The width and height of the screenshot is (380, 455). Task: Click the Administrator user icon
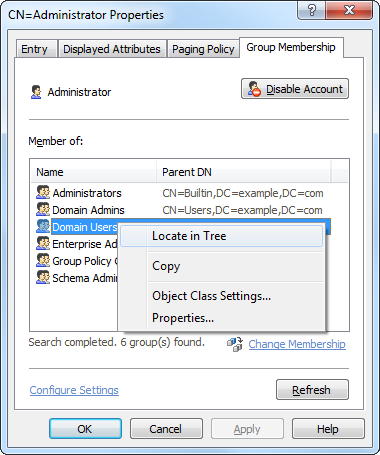coord(36,92)
